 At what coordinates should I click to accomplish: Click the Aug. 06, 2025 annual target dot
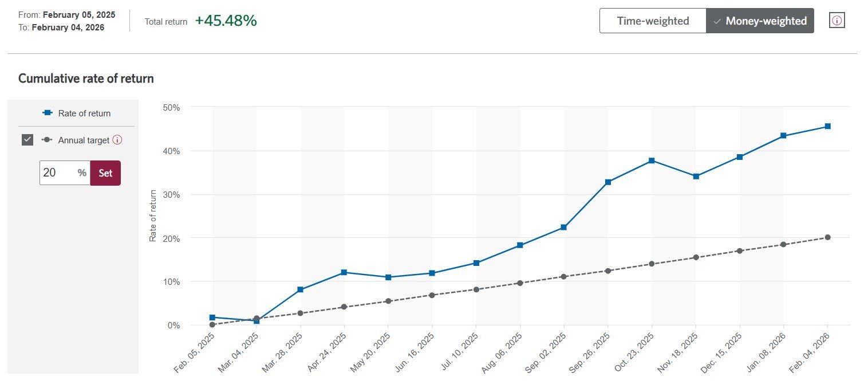[x=520, y=283]
